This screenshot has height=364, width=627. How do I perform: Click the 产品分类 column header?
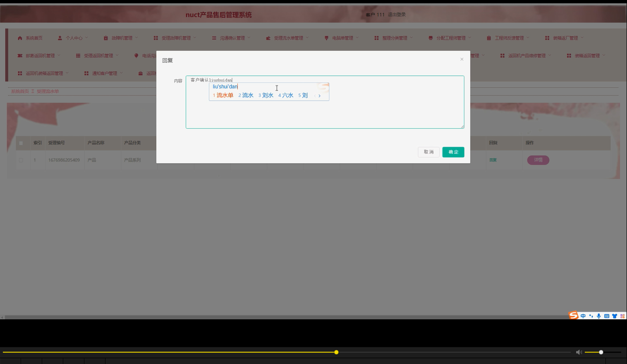click(x=132, y=143)
